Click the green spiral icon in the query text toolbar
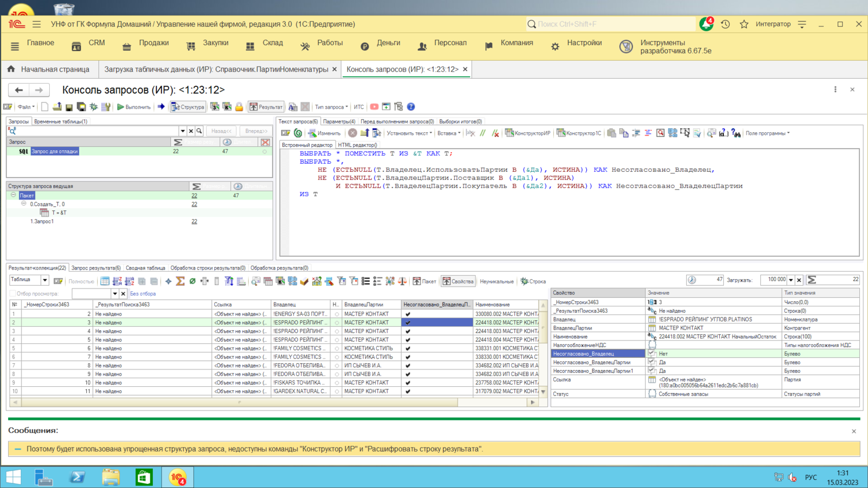 click(298, 133)
